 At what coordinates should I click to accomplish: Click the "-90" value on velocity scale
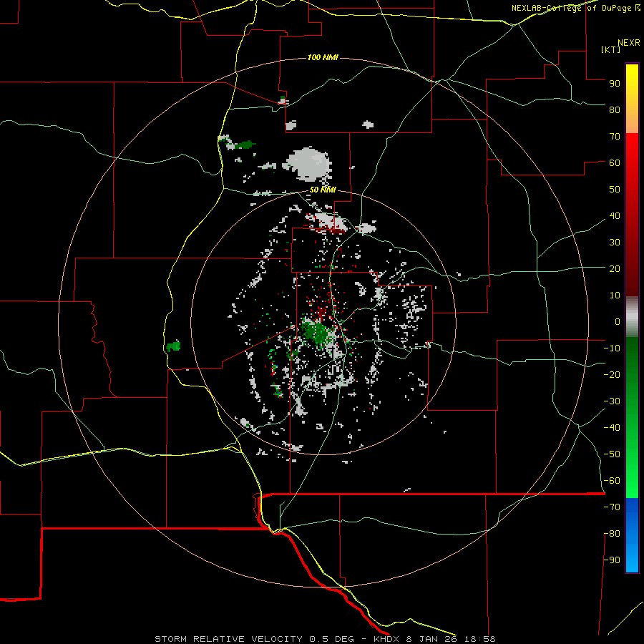[612, 560]
